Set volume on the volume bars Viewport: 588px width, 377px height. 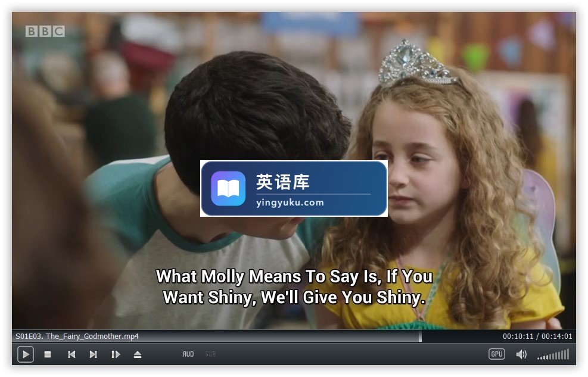coord(553,354)
